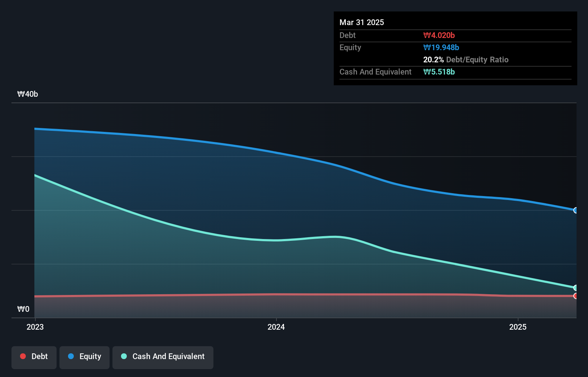Click the Cash And Equivalent tooltip label

375,72
